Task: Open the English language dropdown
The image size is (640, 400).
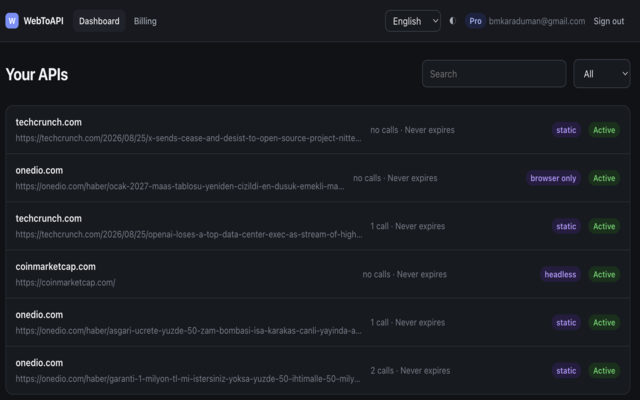Action: [413, 21]
